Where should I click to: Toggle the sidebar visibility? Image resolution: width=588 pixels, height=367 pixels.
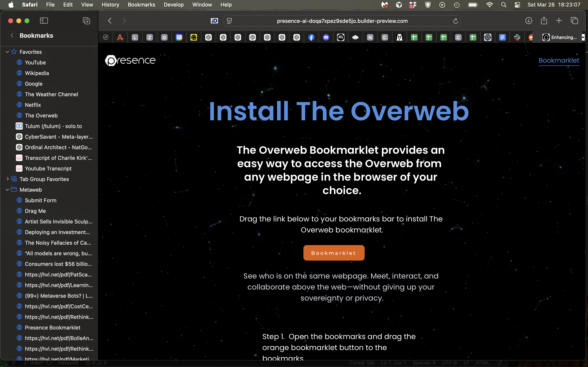click(x=44, y=21)
